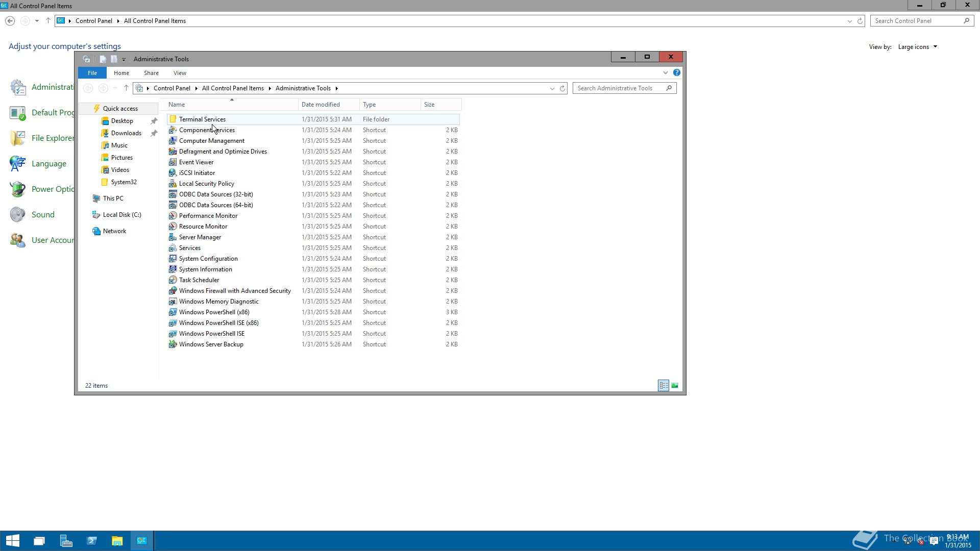Go up one folder level in Administrative Tools
The width and height of the screenshot is (980, 551).
point(126,88)
